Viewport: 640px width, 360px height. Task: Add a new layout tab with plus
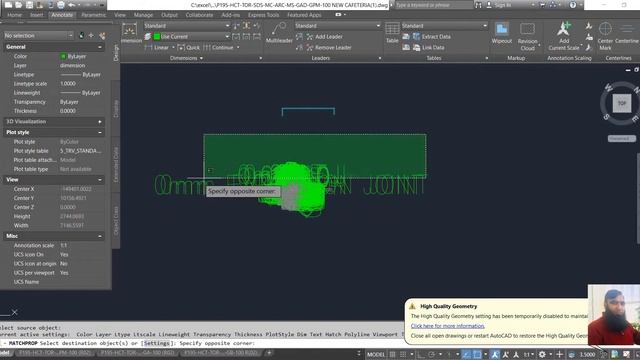click(269, 353)
